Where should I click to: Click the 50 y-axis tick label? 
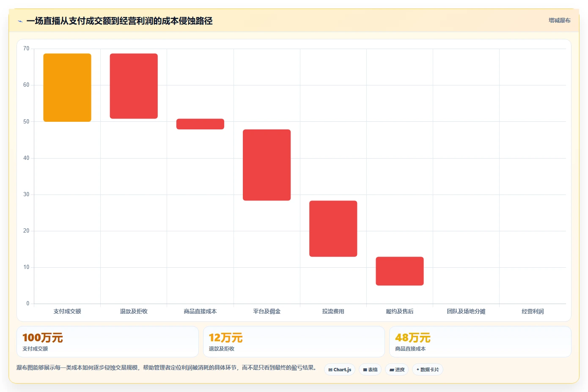(26, 121)
